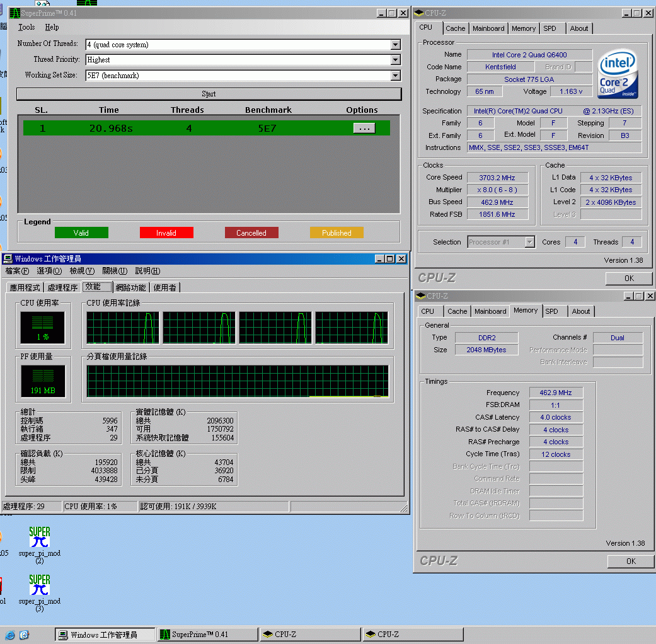Click first CPU usage history graph
Screen dimensions: 656x644
123,328
